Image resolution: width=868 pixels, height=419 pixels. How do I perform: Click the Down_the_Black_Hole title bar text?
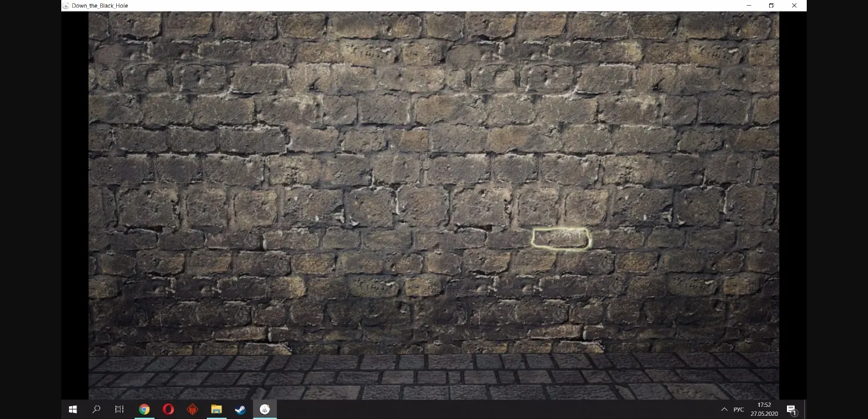[100, 6]
